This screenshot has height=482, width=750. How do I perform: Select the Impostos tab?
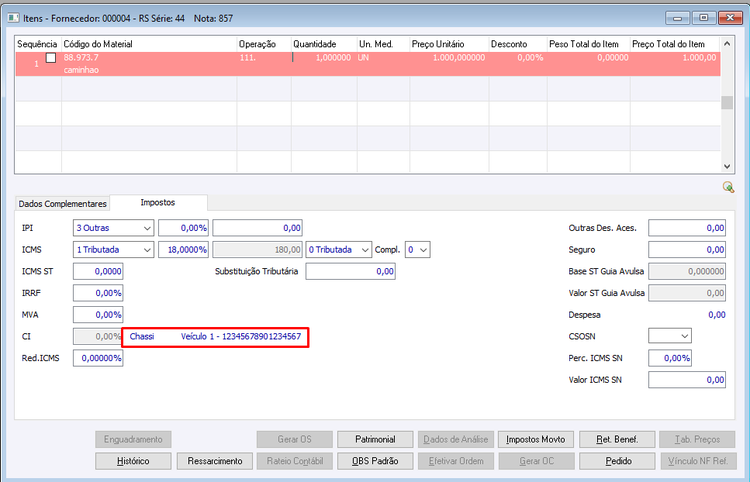pyautogui.click(x=158, y=203)
